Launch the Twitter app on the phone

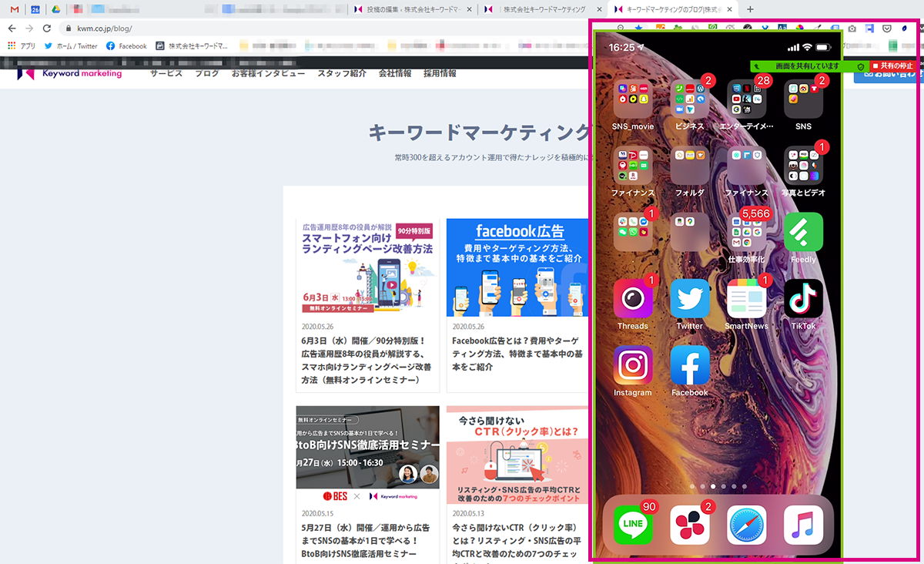(690, 298)
